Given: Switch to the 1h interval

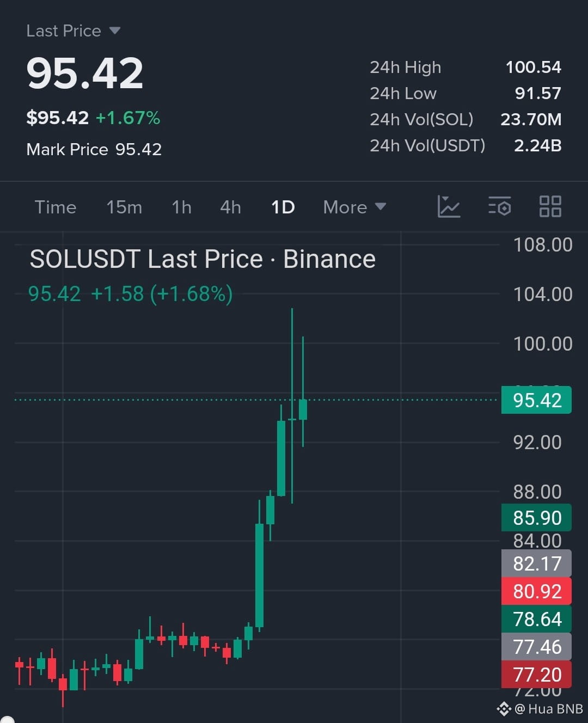Looking at the screenshot, I should (181, 207).
